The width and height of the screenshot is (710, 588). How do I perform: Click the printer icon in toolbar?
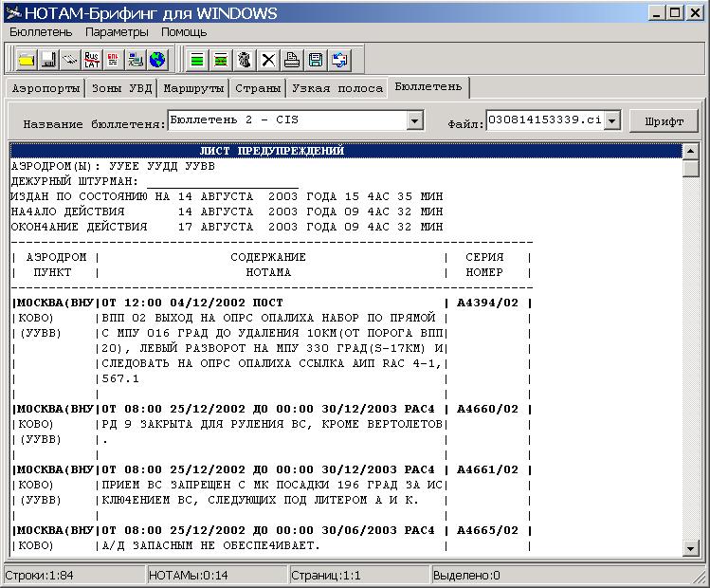292,60
